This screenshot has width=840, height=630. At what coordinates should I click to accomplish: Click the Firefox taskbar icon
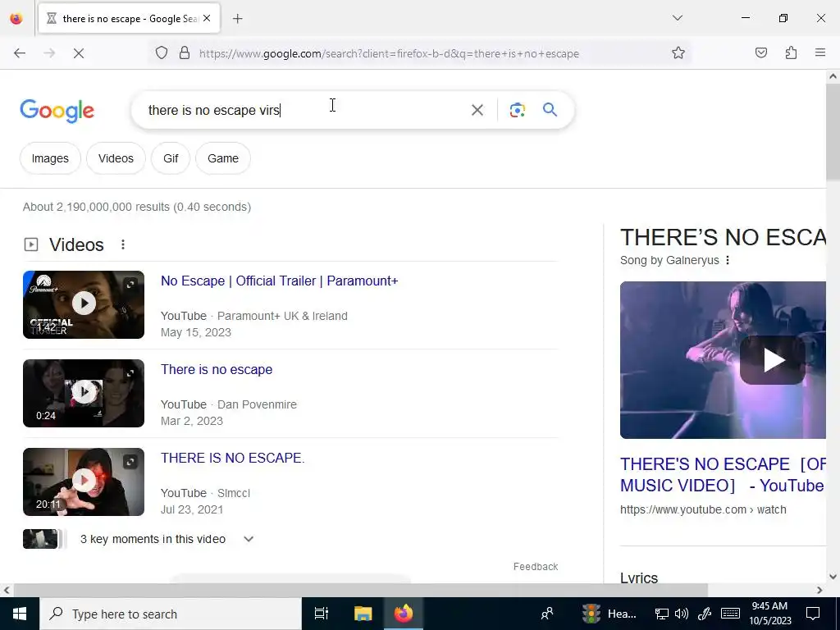click(404, 614)
